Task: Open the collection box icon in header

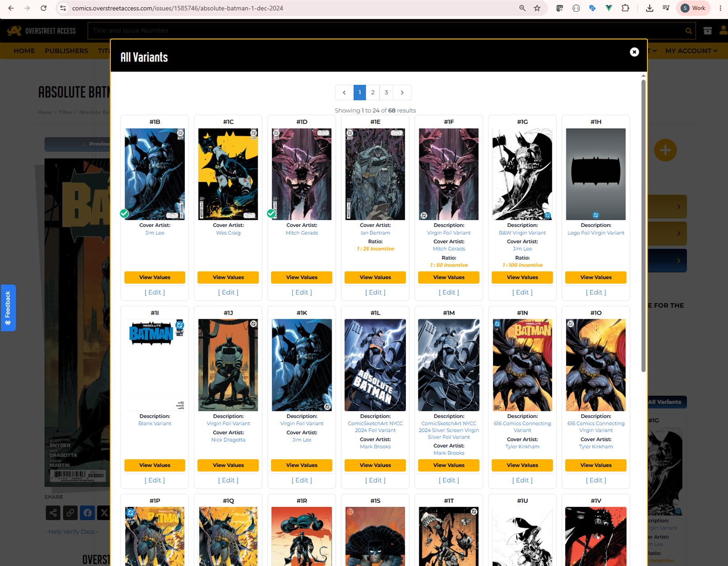Action: pyautogui.click(x=708, y=31)
